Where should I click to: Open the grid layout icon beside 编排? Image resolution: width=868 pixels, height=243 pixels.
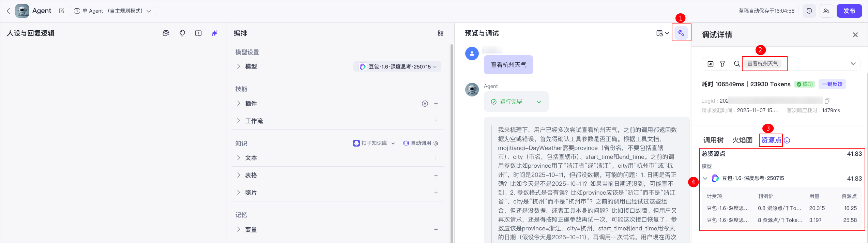pyautogui.click(x=440, y=33)
